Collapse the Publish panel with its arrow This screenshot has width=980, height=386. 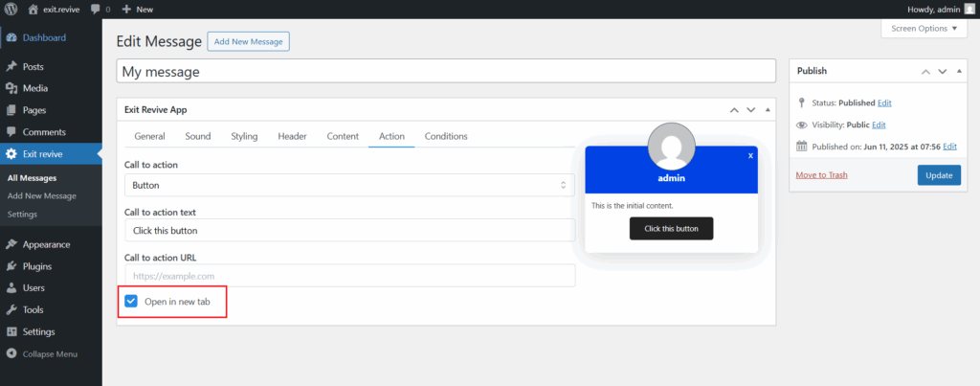960,71
